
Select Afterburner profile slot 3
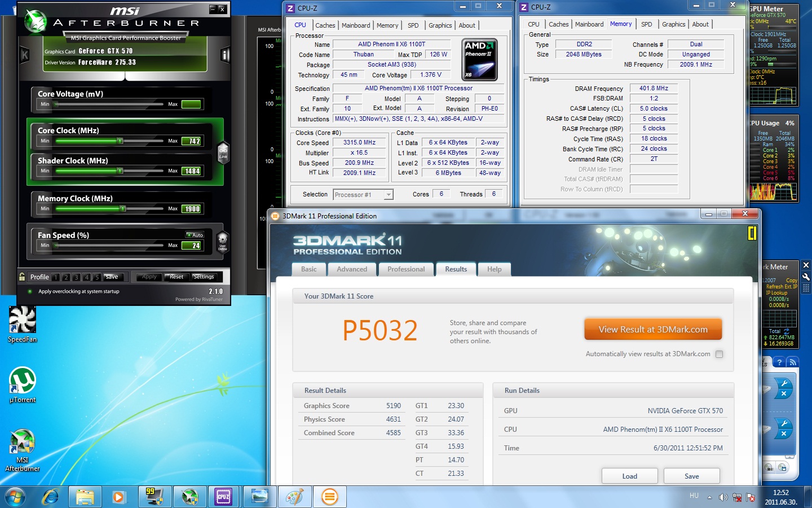76,277
